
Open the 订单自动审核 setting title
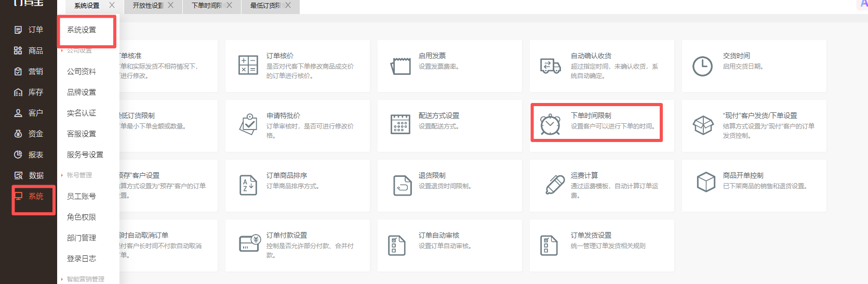[x=439, y=235]
